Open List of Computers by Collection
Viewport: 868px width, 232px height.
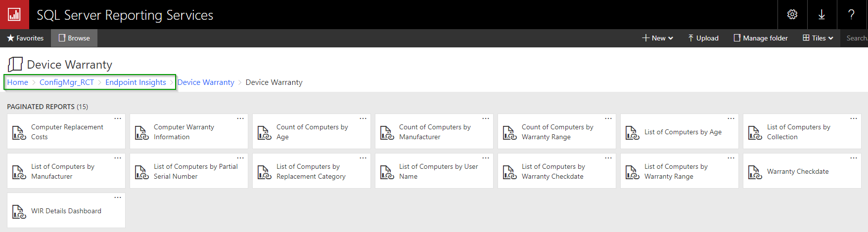tap(802, 131)
